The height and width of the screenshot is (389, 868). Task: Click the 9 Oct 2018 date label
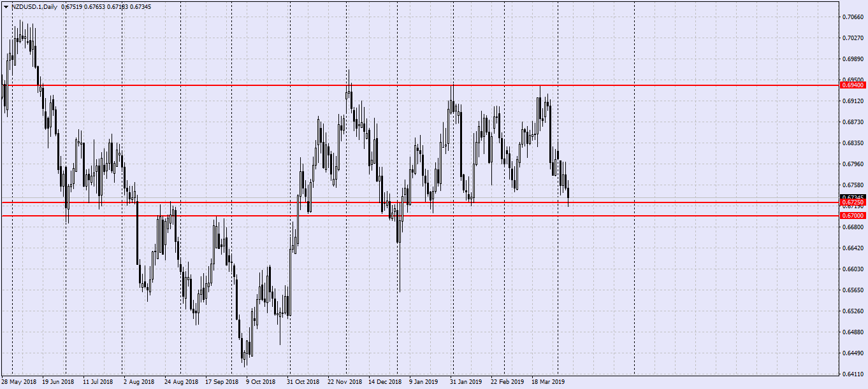pos(261,382)
